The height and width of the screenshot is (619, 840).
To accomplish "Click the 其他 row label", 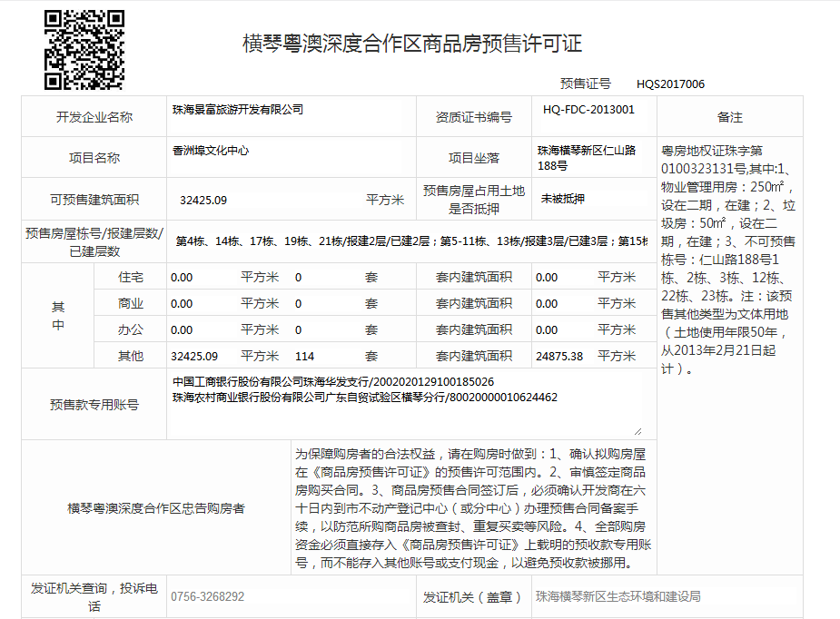I will 131,356.
